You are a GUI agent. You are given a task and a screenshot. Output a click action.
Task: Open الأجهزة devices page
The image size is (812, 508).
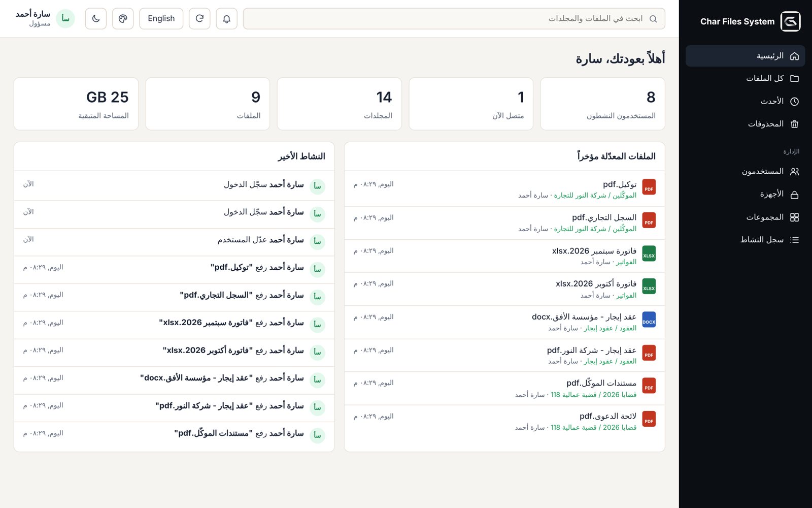[x=746, y=194]
